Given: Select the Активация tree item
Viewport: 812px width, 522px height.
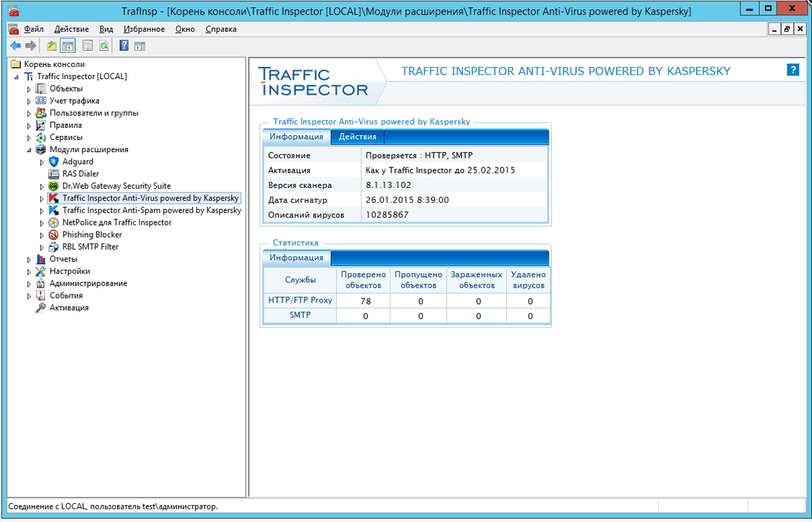Looking at the screenshot, I should (x=69, y=308).
